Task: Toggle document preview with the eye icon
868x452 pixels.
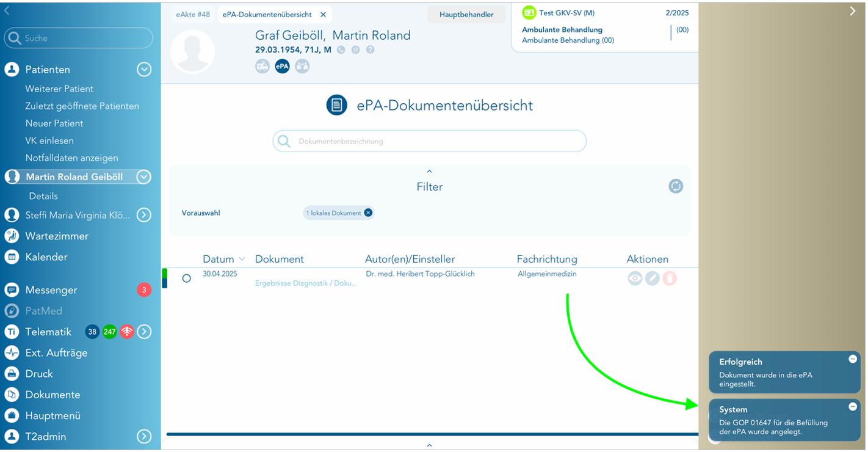Action: pyautogui.click(x=635, y=279)
